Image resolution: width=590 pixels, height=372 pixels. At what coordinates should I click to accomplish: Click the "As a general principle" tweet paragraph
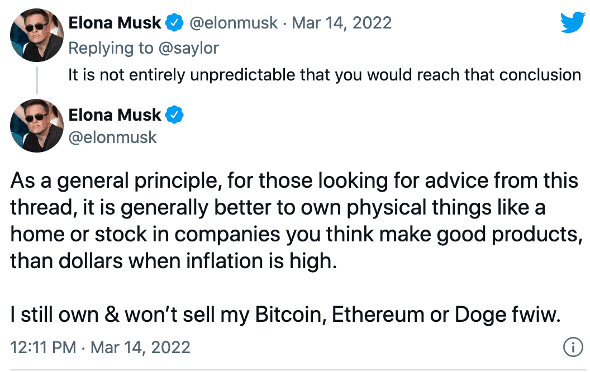[x=296, y=221]
